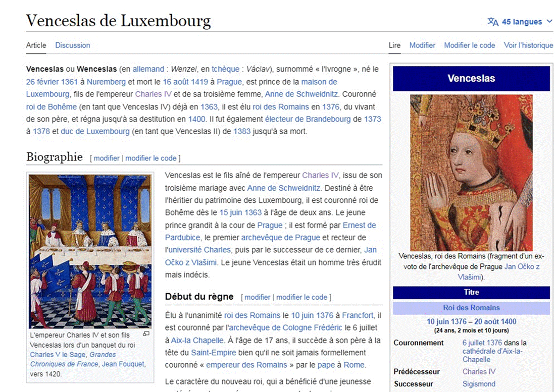Image resolution: width=555 pixels, height=392 pixels.
Task: Click the reign duration "(24 ans, 2 mois et 10 jours)"
Action: 472,331
